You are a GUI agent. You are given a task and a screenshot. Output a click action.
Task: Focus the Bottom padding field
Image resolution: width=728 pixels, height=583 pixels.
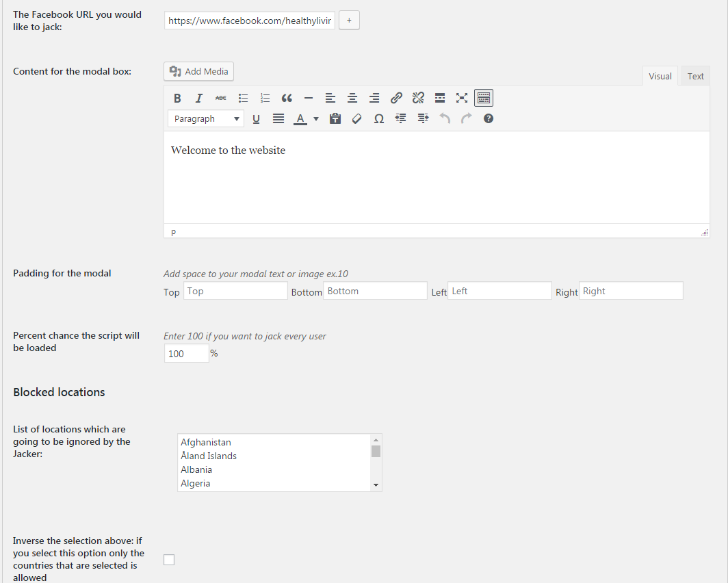click(x=375, y=291)
